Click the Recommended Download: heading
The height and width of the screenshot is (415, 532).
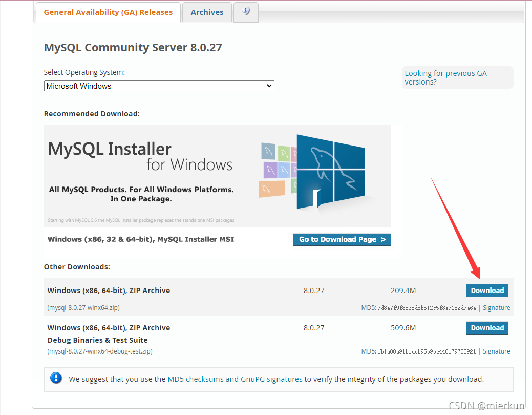coord(92,114)
